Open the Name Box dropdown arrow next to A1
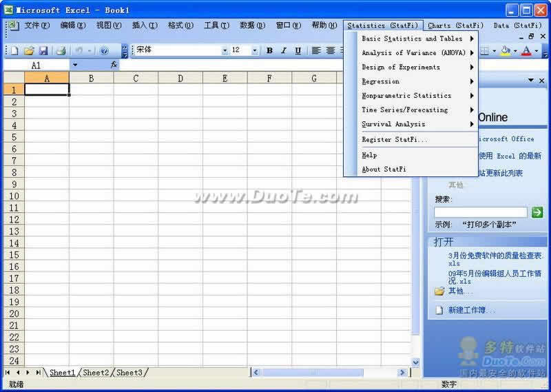Screen dimensions: 551x392 coord(75,65)
